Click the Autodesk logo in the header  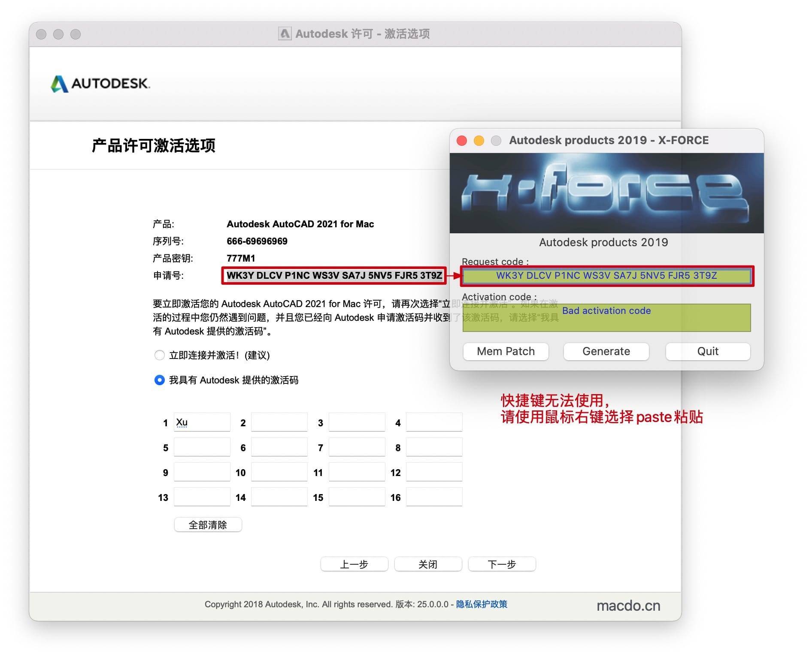(100, 84)
